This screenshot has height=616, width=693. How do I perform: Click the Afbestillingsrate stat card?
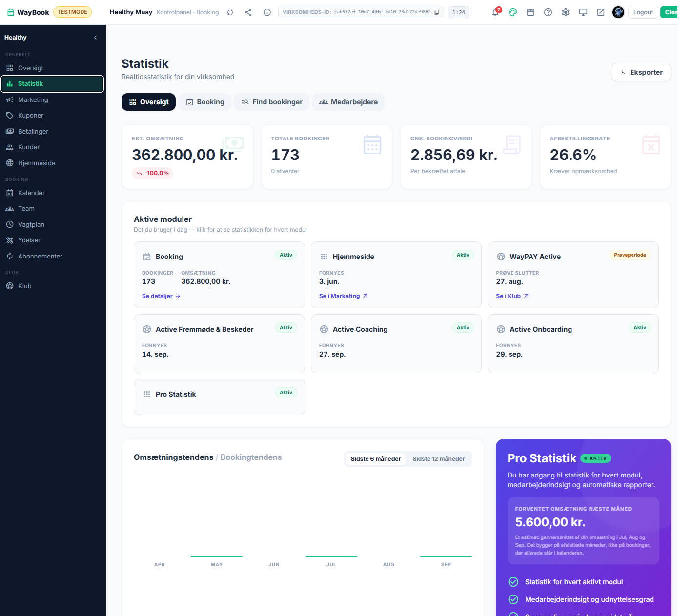(605, 157)
